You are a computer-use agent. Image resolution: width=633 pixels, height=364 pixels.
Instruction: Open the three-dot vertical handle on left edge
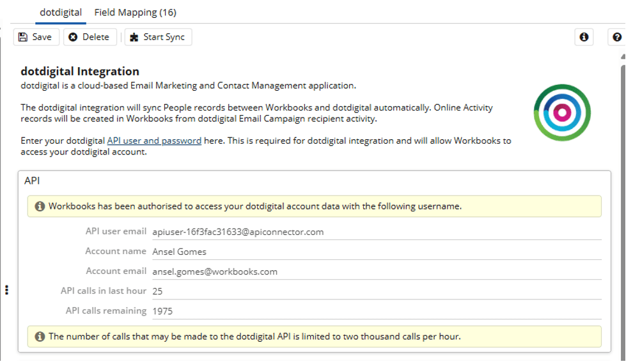tap(6, 290)
